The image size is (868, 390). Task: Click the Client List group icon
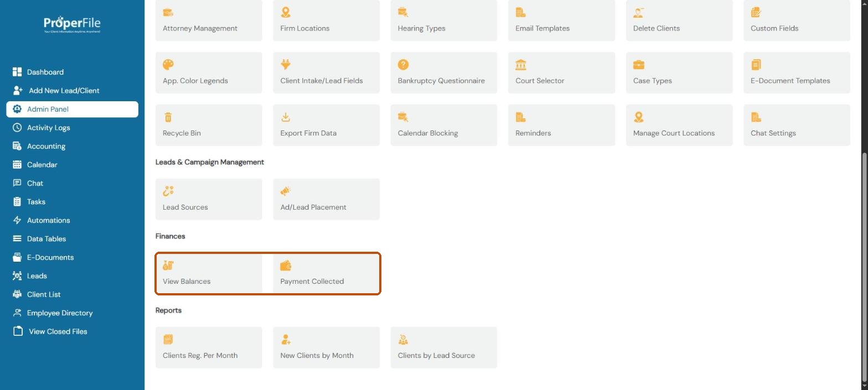(x=17, y=294)
